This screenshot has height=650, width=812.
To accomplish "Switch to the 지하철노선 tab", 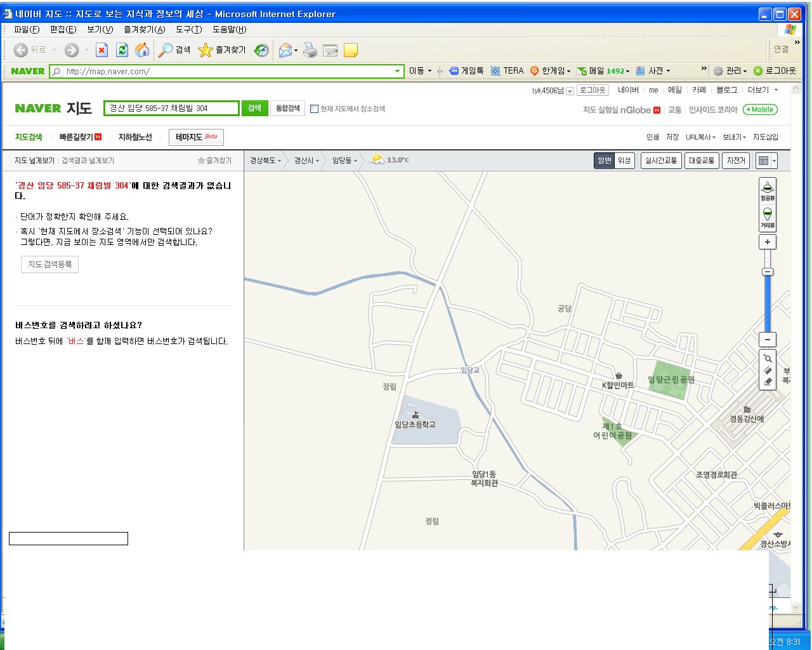I will click(135, 137).
